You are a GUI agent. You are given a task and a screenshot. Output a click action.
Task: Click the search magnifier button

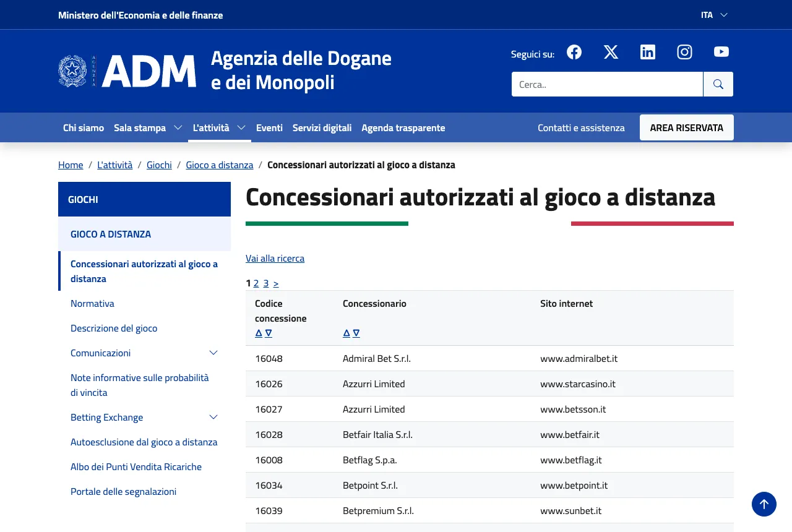tap(718, 84)
